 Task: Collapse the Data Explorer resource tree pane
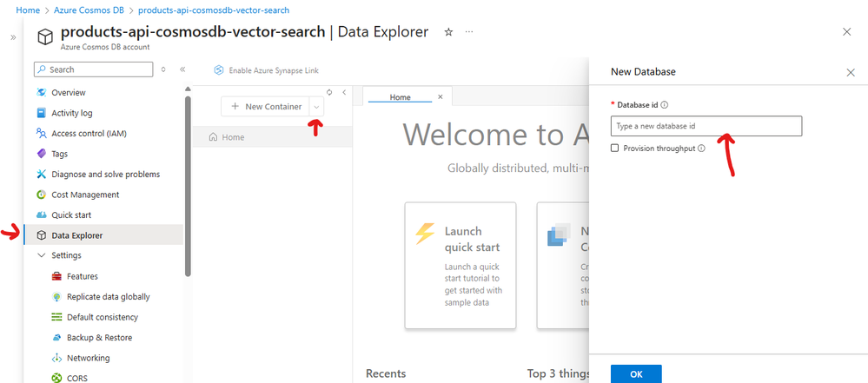click(x=344, y=92)
